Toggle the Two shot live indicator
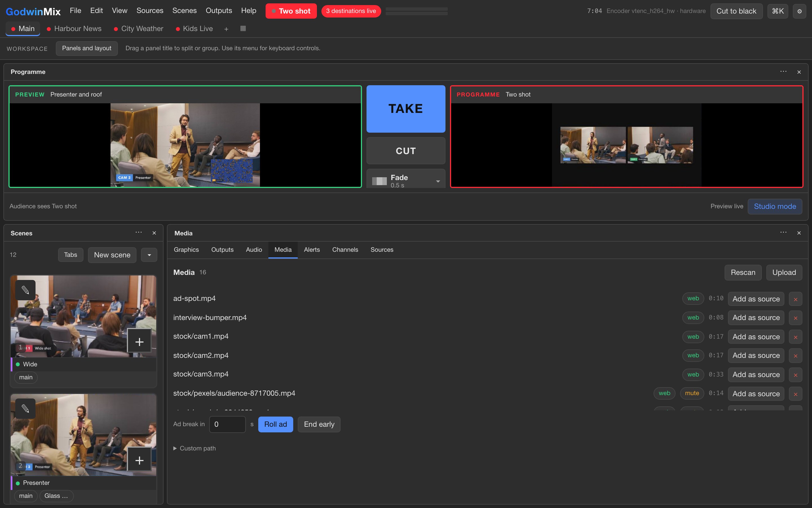 (291, 11)
